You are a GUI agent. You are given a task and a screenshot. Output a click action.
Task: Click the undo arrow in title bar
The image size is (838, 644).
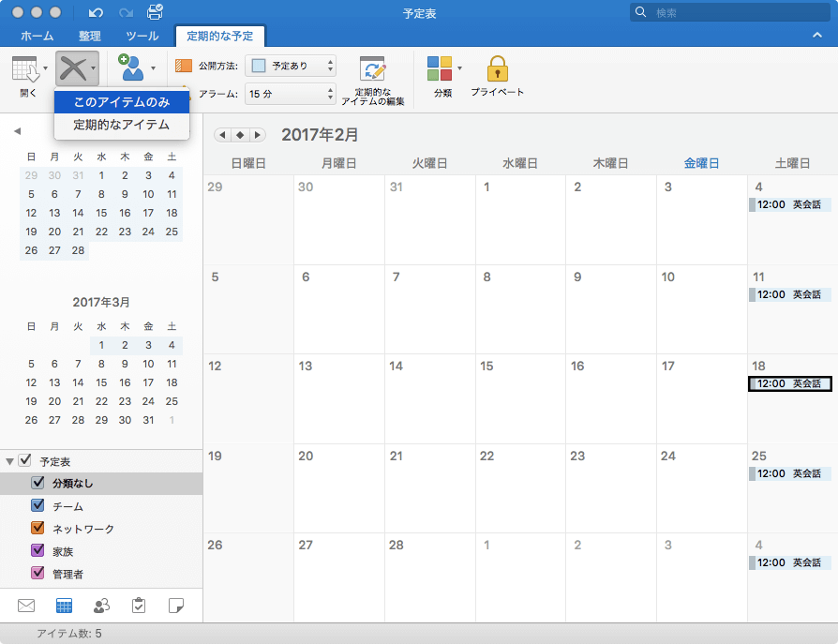[96, 13]
